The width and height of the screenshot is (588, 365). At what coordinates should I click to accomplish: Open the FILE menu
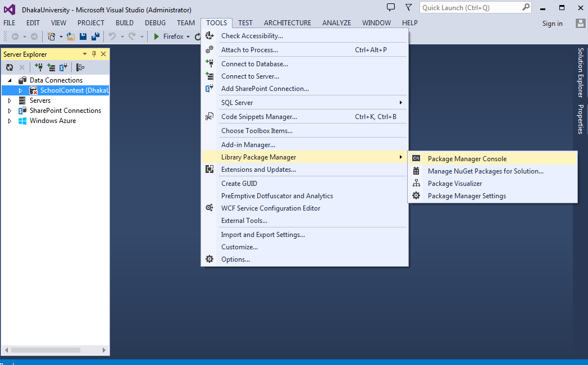click(10, 23)
